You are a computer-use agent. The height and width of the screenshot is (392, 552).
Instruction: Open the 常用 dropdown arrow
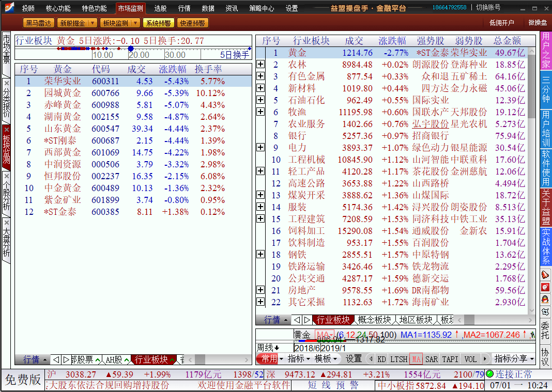(x=281, y=359)
